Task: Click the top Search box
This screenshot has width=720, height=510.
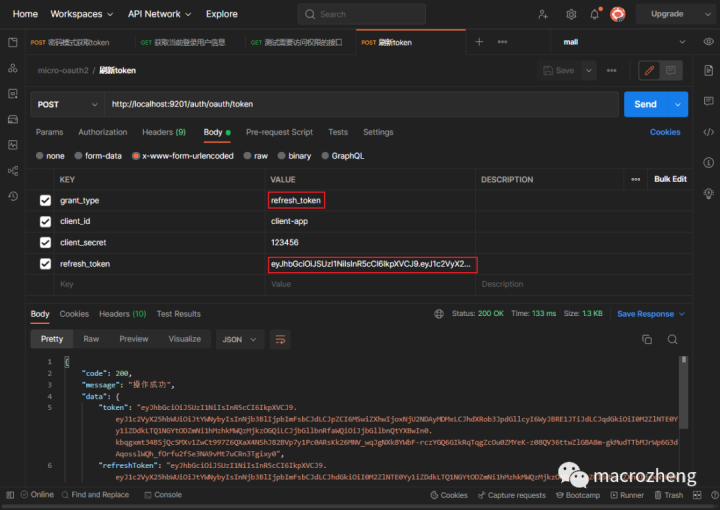Action: pos(362,14)
